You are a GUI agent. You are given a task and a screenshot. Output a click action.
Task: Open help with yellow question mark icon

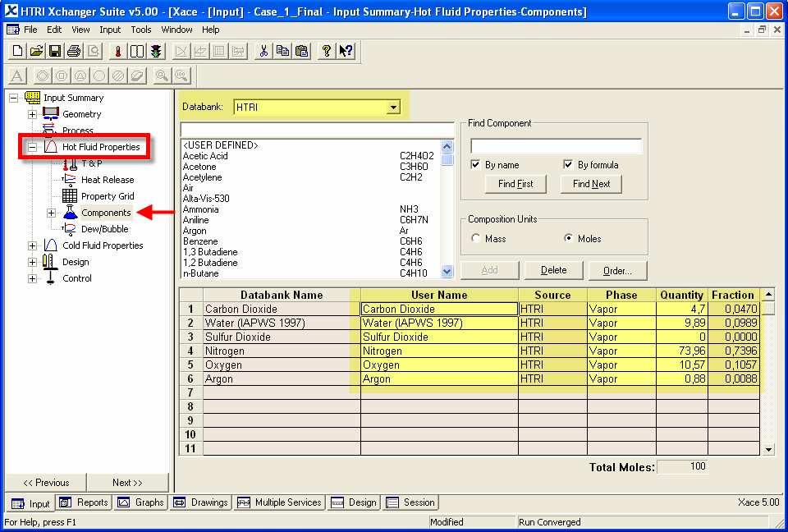[327, 51]
